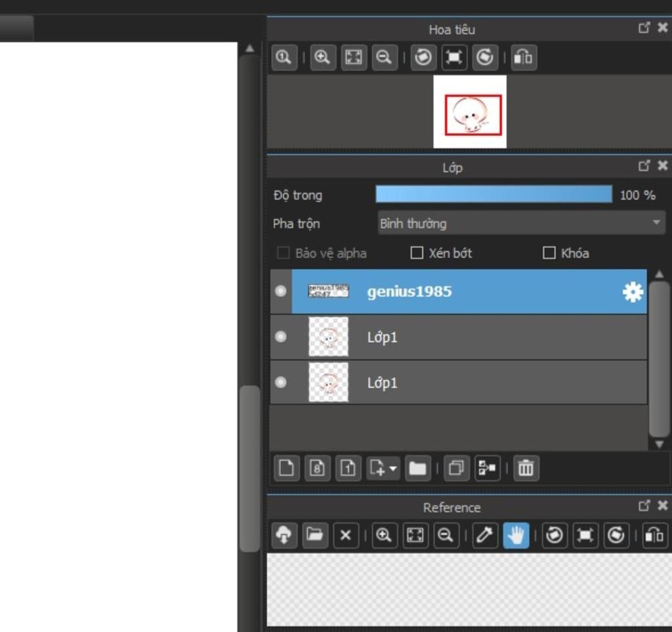Click the middle Lớp1 layer thumbnail

(329, 337)
